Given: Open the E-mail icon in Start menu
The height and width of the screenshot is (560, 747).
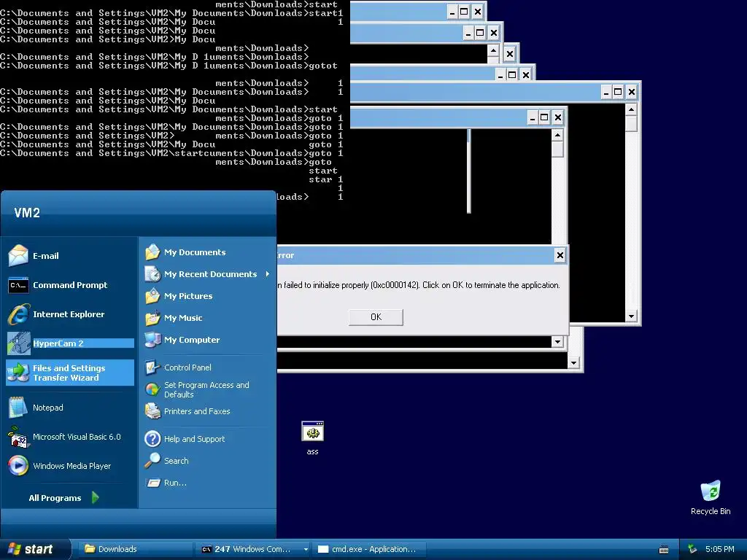Looking at the screenshot, I should 18,255.
